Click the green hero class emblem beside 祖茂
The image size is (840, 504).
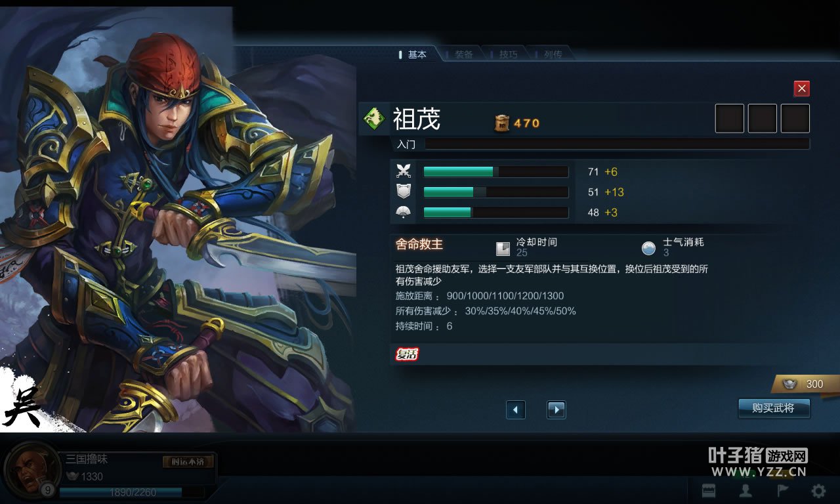[x=374, y=119]
